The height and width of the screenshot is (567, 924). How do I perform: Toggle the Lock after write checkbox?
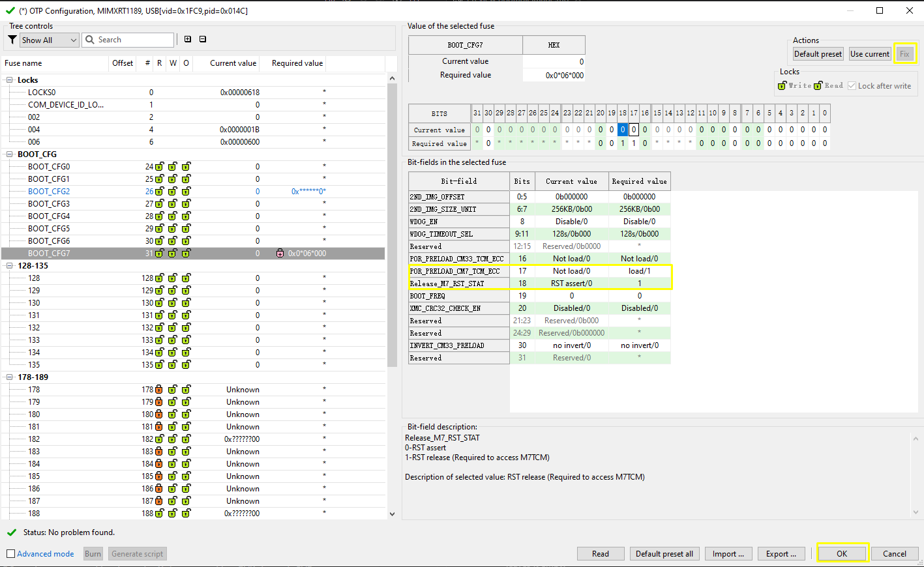coord(852,86)
